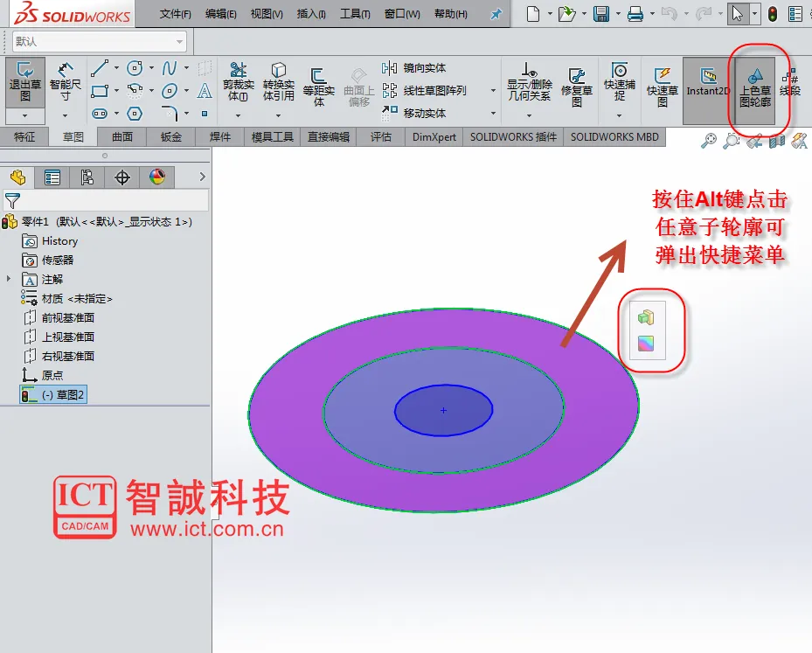Click the filter funnel icon
The image size is (812, 653).
pos(12,200)
